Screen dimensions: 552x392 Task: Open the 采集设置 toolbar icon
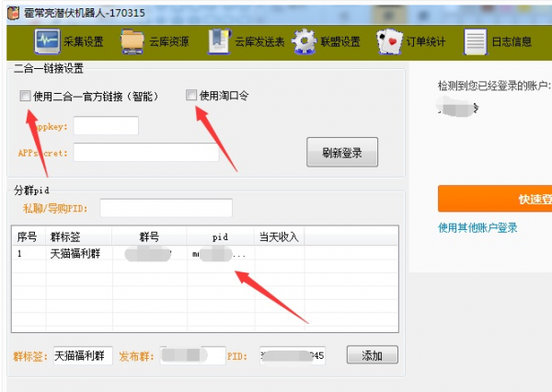47,41
